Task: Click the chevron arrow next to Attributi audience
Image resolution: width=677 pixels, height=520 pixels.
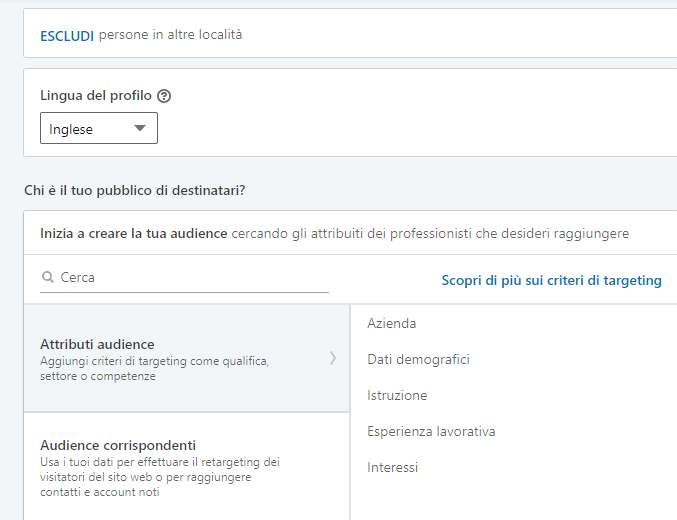Action: coord(333,358)
